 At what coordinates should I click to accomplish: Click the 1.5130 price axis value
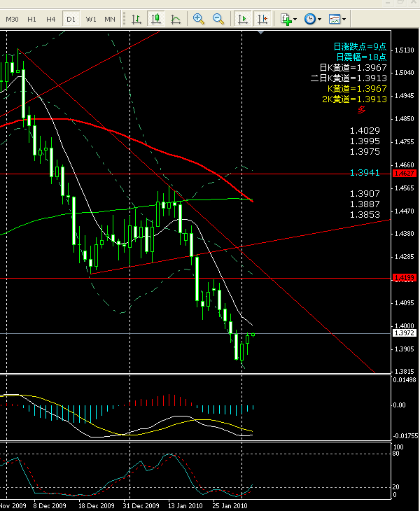tap(405, 50)
